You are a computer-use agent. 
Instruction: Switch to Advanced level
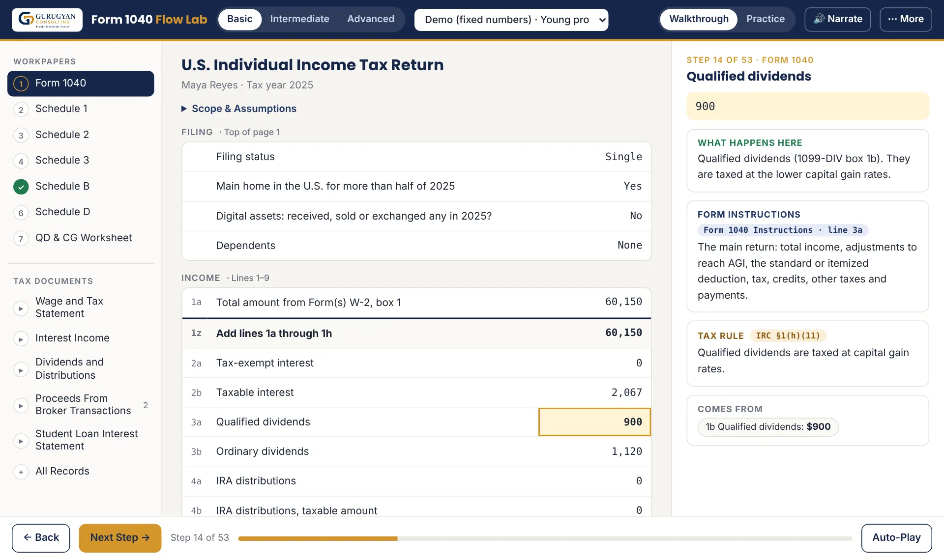pyautogui.click(x=371, y=19)
